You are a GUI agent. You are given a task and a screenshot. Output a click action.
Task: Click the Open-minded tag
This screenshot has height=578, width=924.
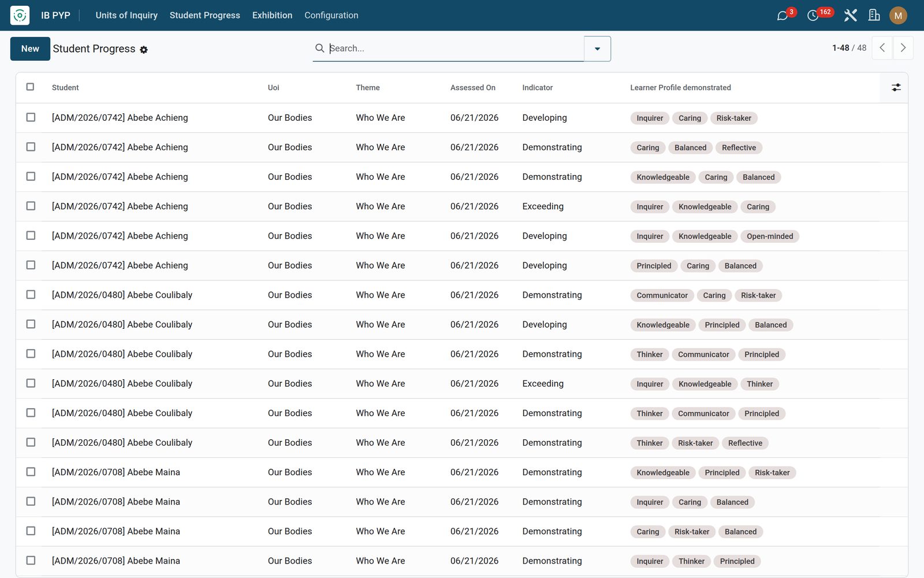[x=770, y=236]
